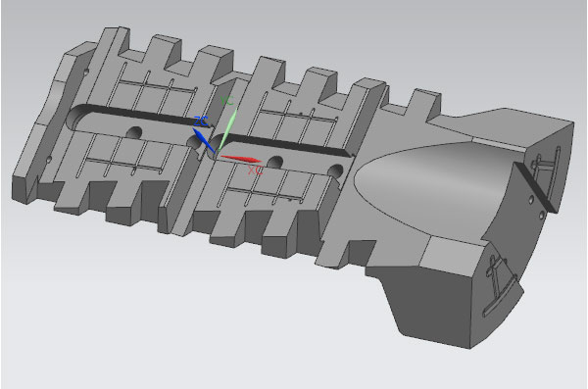Select the green YC axis arrow

[x=227, y=130]
